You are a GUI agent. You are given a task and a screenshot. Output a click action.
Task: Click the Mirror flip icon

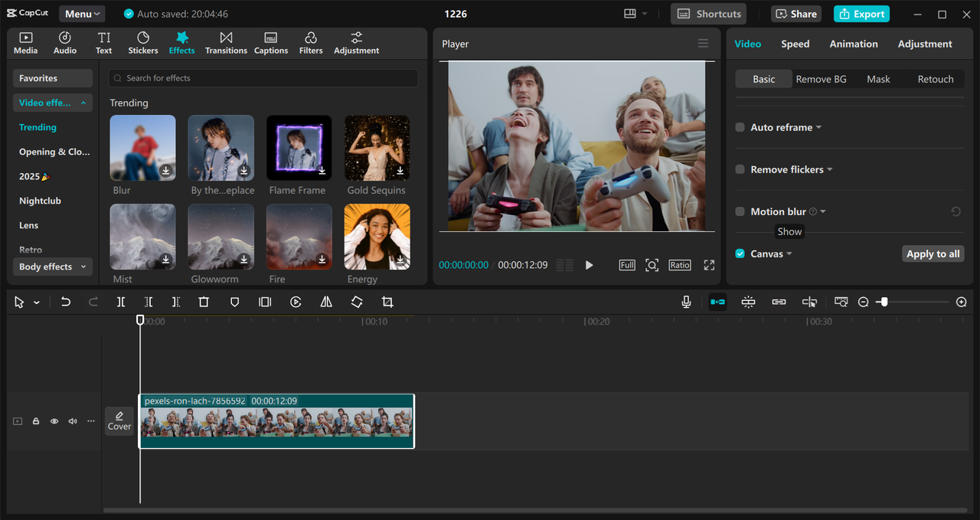pos(326,303)
